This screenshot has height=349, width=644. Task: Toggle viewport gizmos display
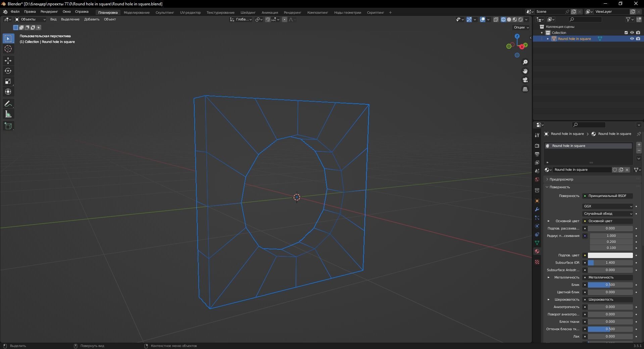469,19
